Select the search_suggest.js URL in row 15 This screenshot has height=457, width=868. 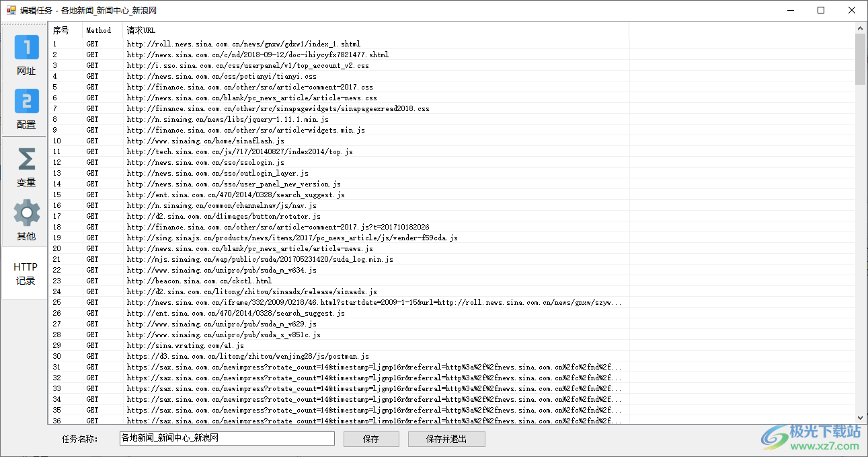click(x=235, y=195)
